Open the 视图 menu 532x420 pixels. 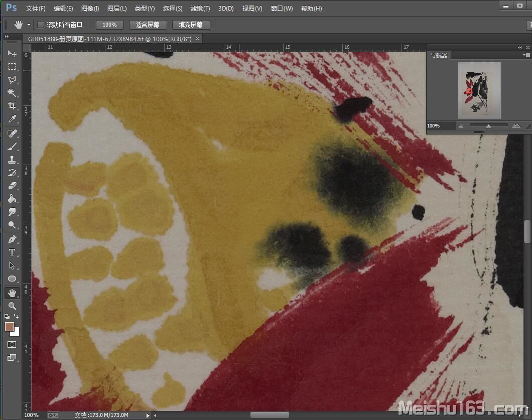(252, 9)
